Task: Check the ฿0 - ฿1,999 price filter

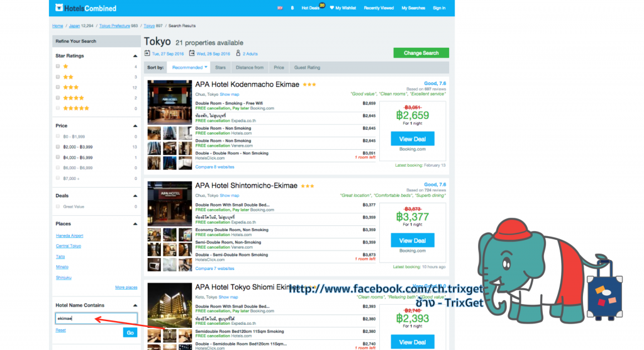Action: [x=58, y=136]
